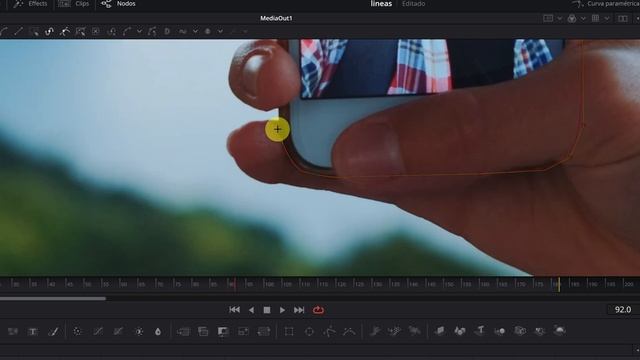Click the red playhead on time ruler
Image resolution: width=640 pixels, height=360 pixels.
(234, 284)
